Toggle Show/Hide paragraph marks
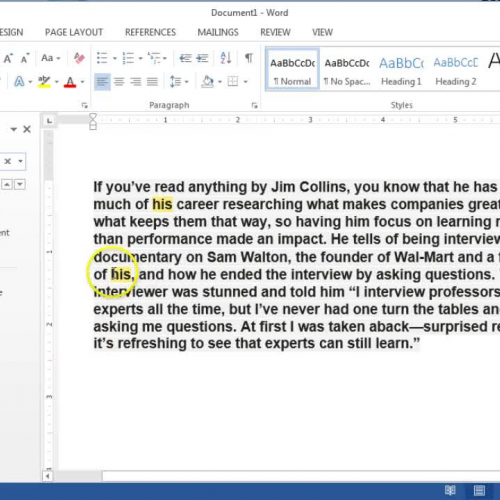This screenshot has height=500, width=500. point(248,58)
